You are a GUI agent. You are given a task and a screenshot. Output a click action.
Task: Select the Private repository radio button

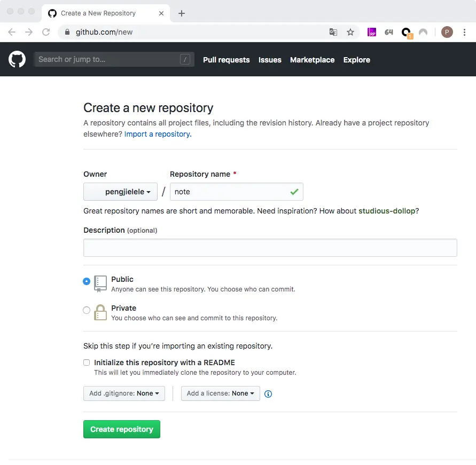87,310
